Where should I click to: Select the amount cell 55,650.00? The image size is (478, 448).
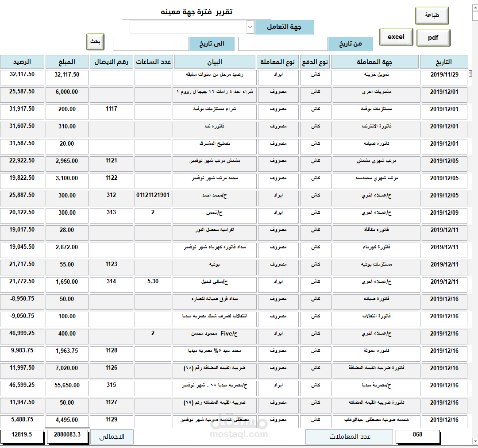click(67, 389)
